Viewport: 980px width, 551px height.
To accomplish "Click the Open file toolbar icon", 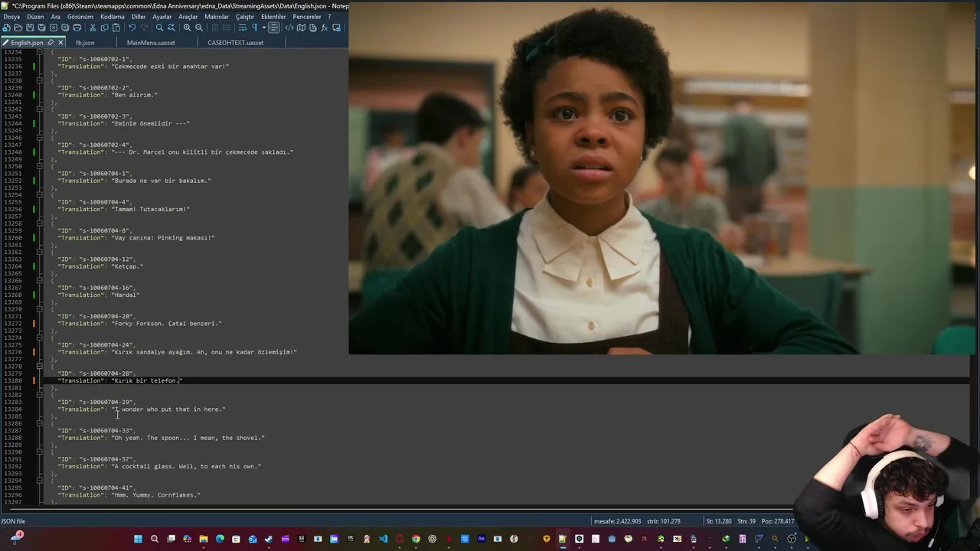I will tap(18, 28).
